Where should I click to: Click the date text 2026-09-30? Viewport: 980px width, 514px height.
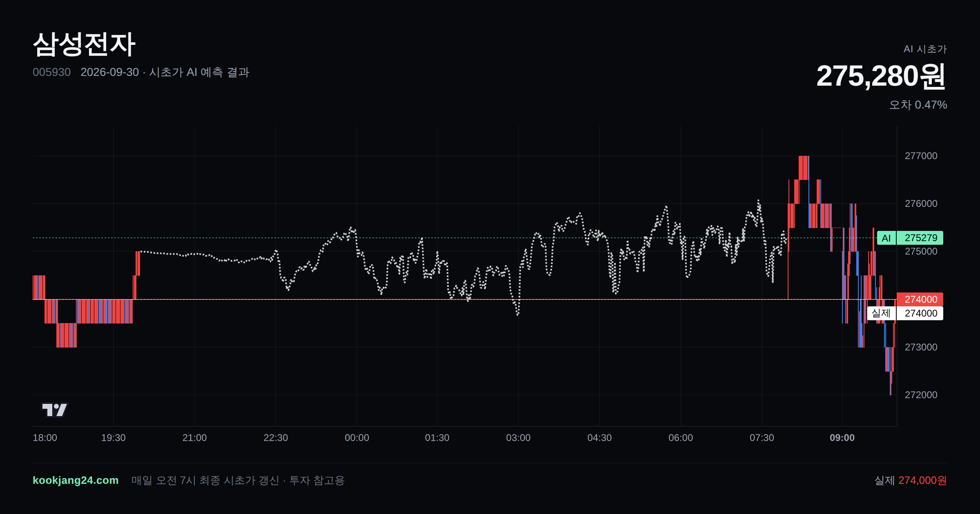pyautogui.click(x=110, y=72)
